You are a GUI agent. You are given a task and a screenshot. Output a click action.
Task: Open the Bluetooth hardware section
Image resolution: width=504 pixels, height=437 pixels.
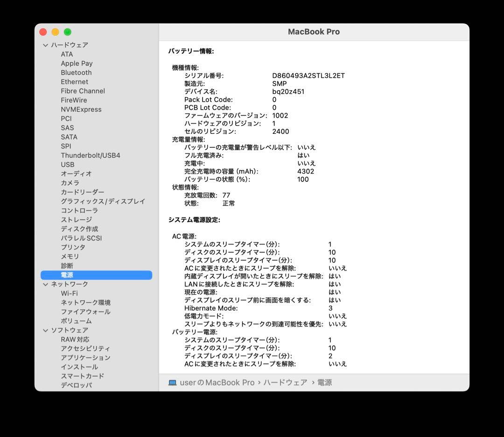pyautogui.click(x=76, y=72)
